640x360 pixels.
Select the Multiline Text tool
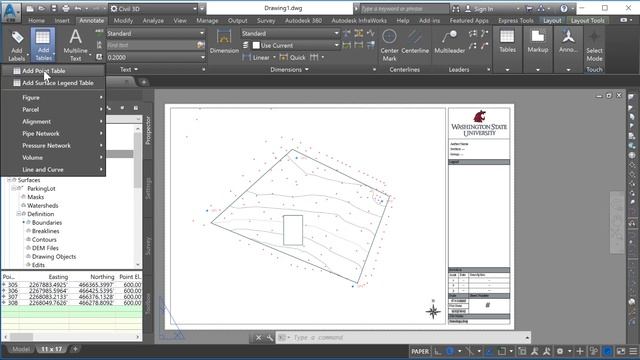click(76, 45)
